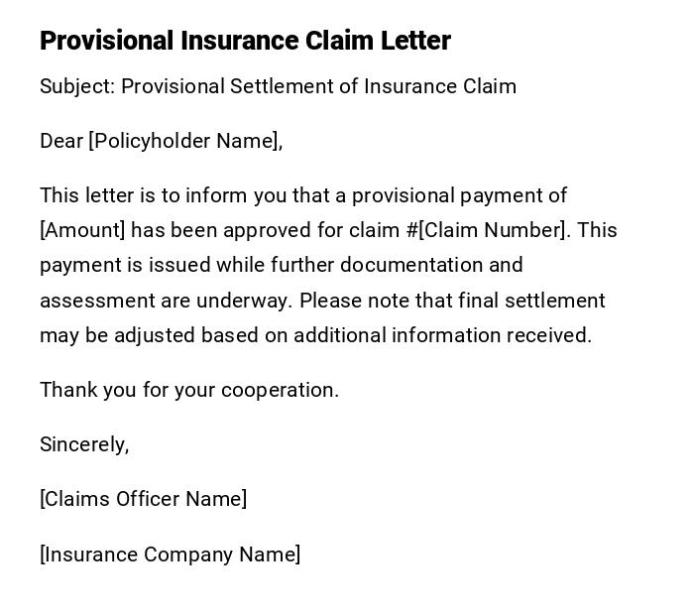The width and height of the screenshot is (694, 616).
Task: Select the [Claims Officer Name] placeholder
Action: [144, 499]
